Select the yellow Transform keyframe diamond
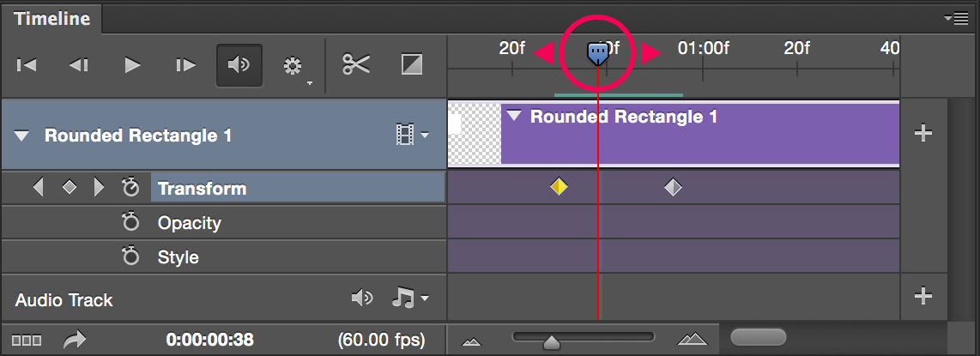Viewport: 980px width, 356px height. [559, 187]
